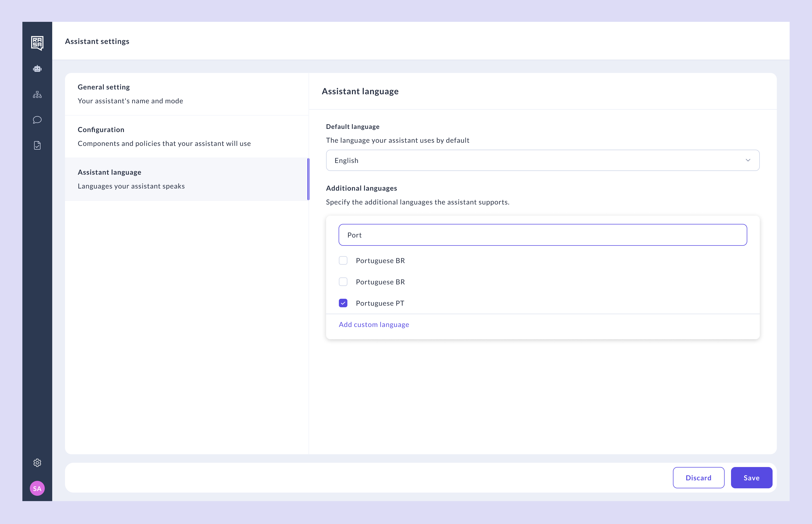
Task: Save the assistant language changes
Action: pyautogui.click(x=752, y=477)
